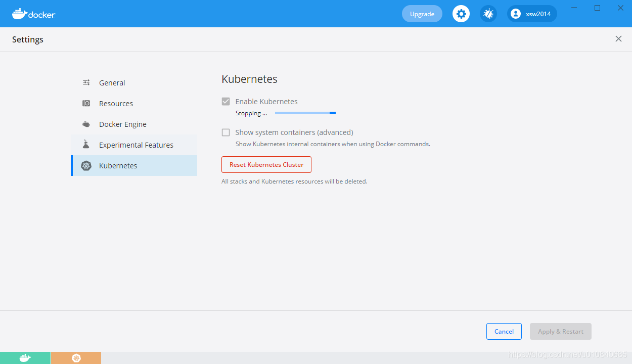Click Reset Kubernetes Cluster button
The width and height of the screenshot is (632, 364).
click(x=266, y=164)
